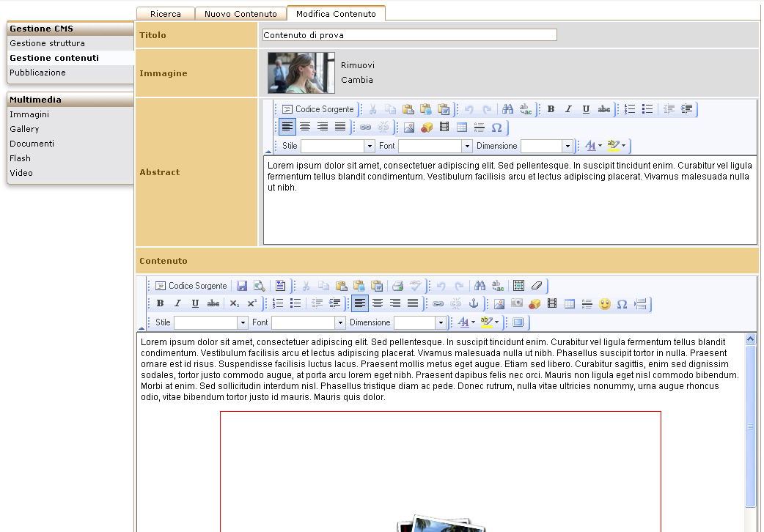Switch to the Ricerca tab
Viewport: 764px width, 532px height.
[166, 14]
